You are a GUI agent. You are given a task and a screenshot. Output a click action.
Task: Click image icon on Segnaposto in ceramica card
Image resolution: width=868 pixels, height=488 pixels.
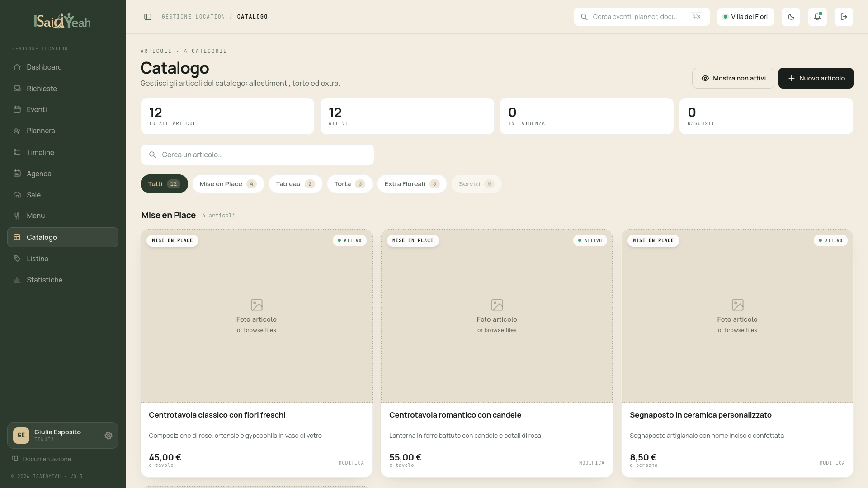click(x=737, y=305)
